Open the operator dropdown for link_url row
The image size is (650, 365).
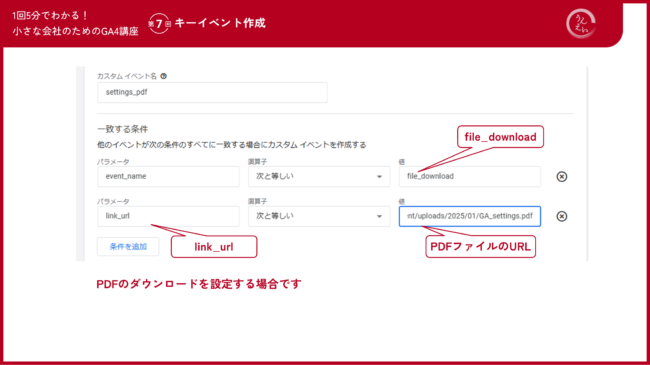pyautogui.click(x=319, y=217)
